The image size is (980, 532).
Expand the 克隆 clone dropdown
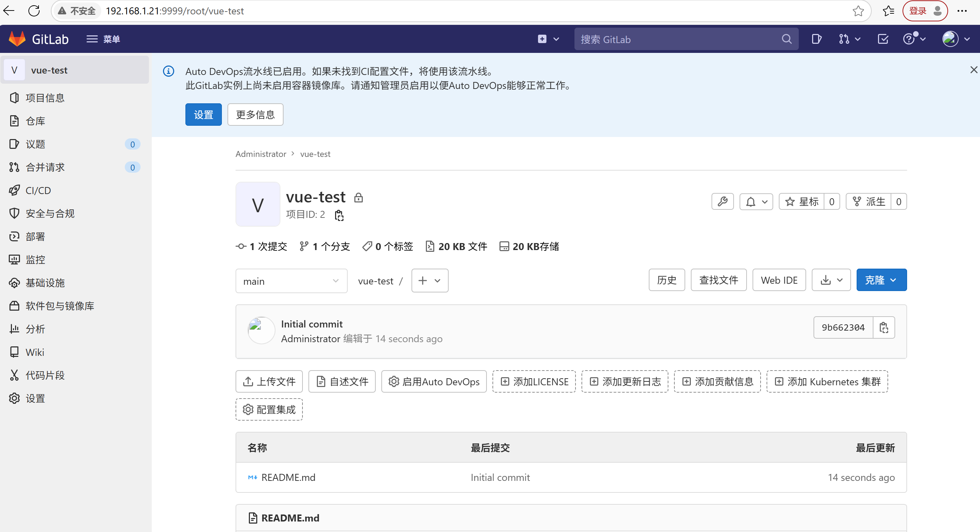[882, 280]
